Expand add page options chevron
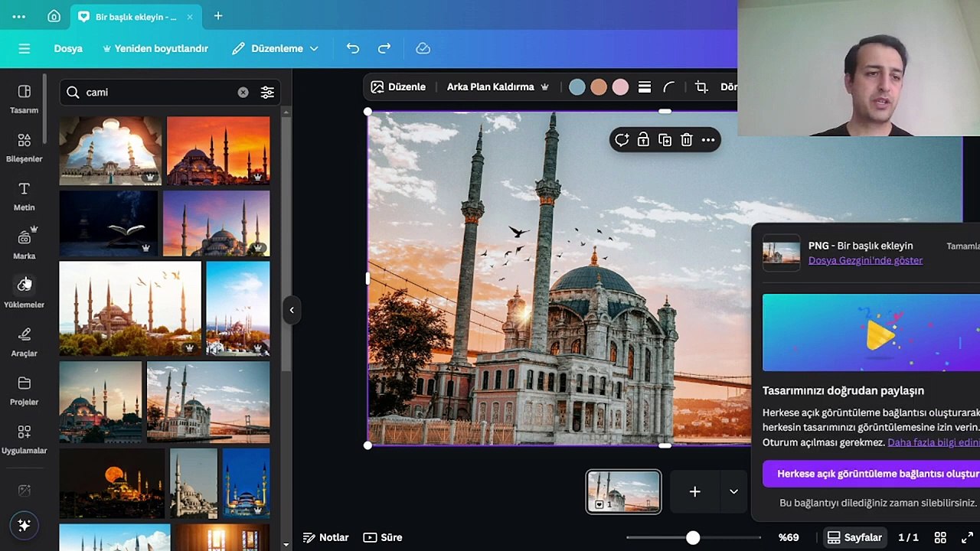 (733, 491)
